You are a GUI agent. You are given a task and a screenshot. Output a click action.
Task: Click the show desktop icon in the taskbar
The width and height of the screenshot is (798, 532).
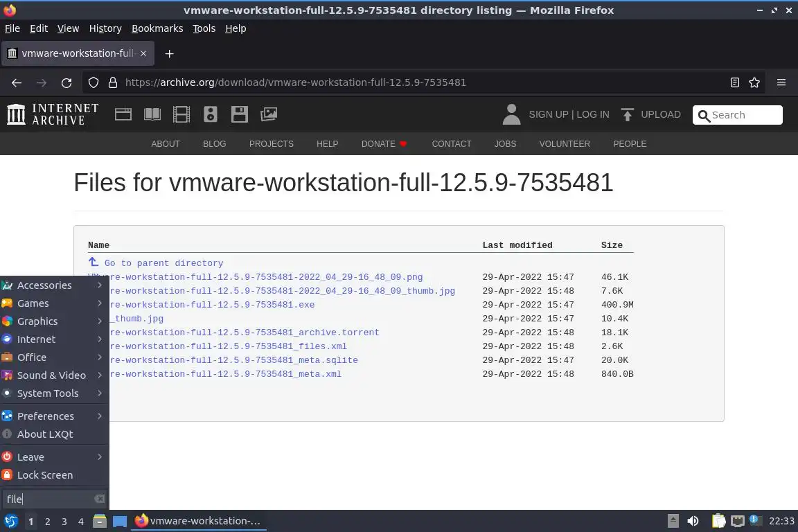tap(120, 521)
